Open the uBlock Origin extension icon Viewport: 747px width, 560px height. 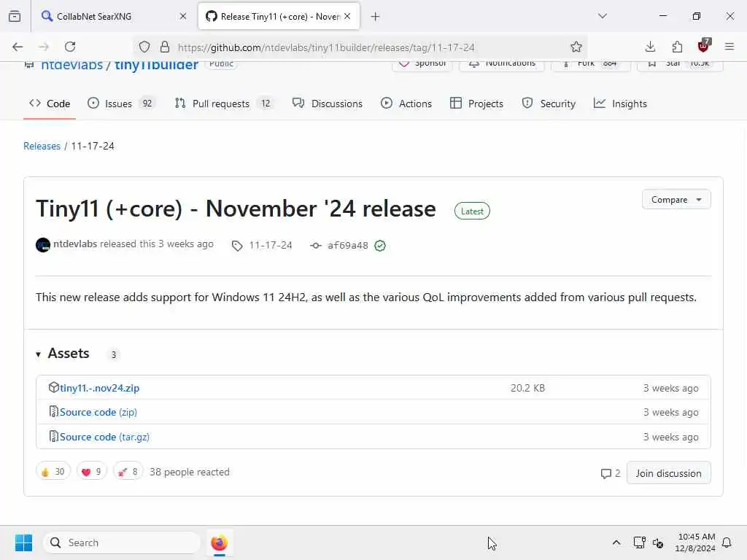(704, 46)
